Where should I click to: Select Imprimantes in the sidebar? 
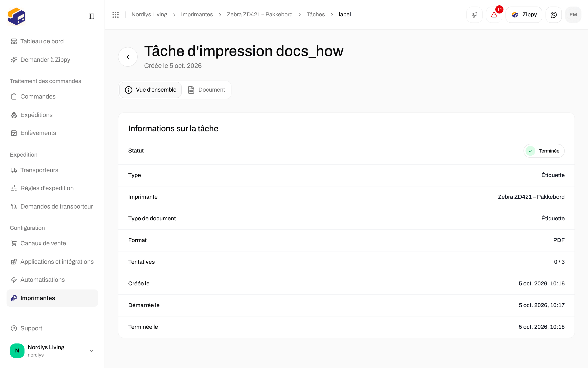point(52,298)
